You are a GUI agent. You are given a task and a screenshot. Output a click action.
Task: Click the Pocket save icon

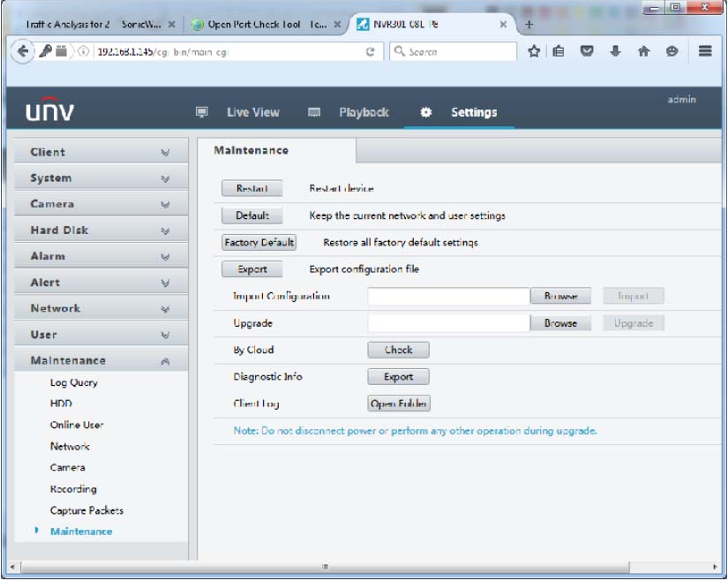point(587,51)
